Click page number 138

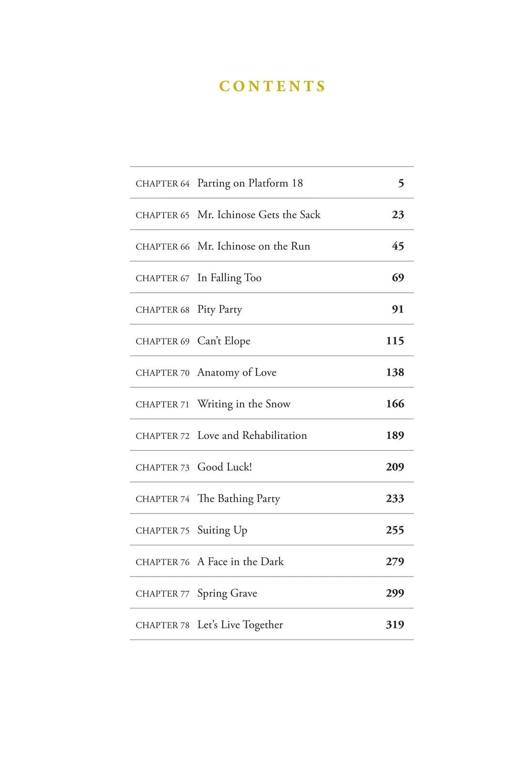pyautogui.click(x=395, y=372)
